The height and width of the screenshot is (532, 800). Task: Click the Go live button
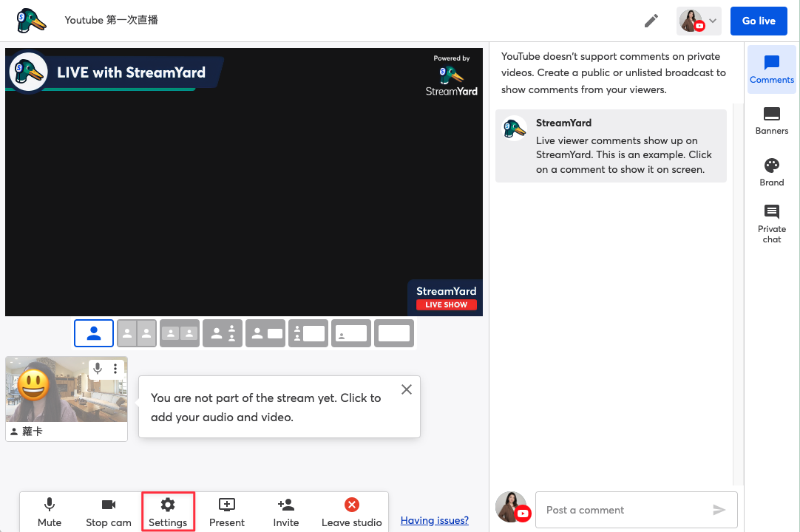758,21
